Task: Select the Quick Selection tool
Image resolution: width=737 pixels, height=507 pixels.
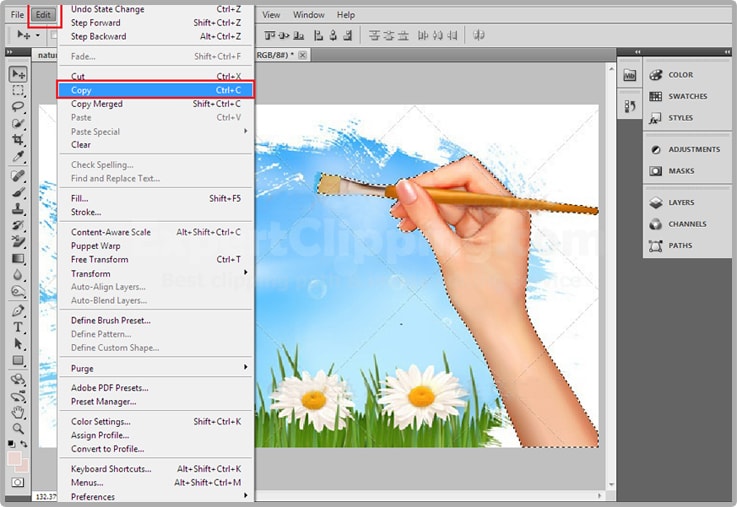Action: pyautogui.click(x=18, y=124)
